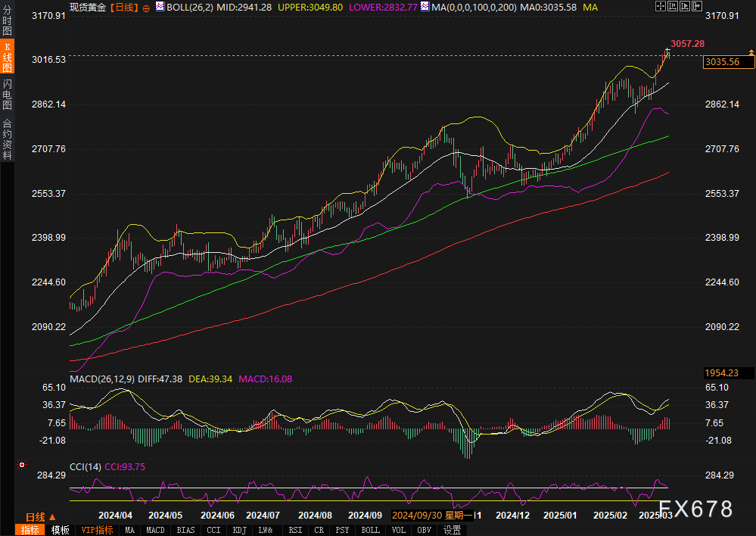Switch to the 分时图 sidebar tab

tap(7, 21)
